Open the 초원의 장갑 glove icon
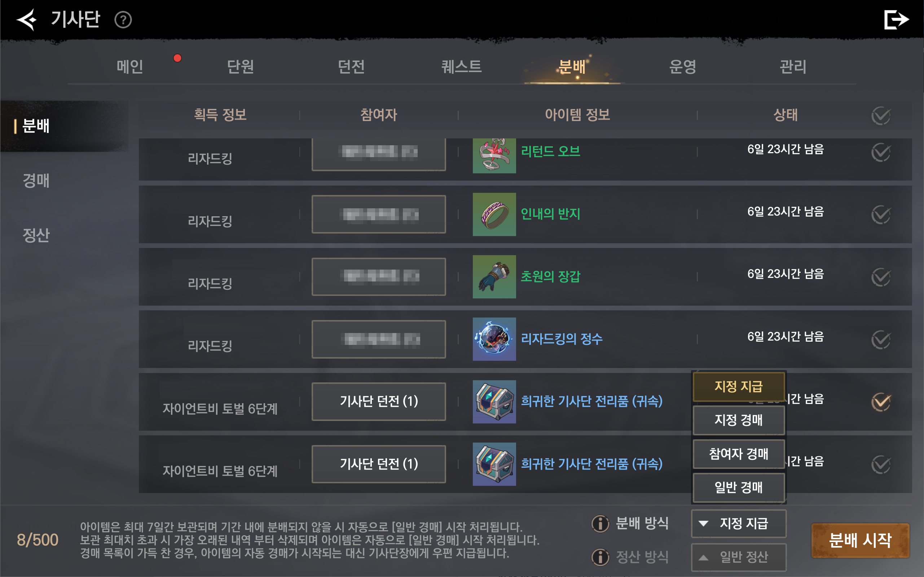This screenshot has width=924, height=577. point(494,277)
